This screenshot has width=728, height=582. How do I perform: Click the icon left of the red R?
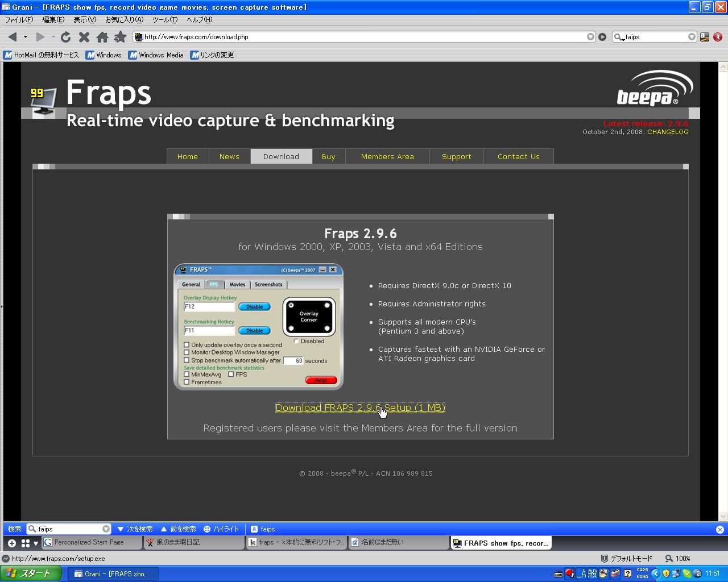pyautogui.click(x=705, y=37)
